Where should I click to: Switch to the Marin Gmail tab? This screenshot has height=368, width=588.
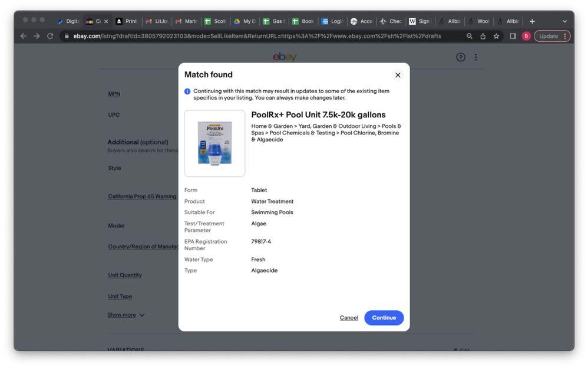click(x=186, y=21)
